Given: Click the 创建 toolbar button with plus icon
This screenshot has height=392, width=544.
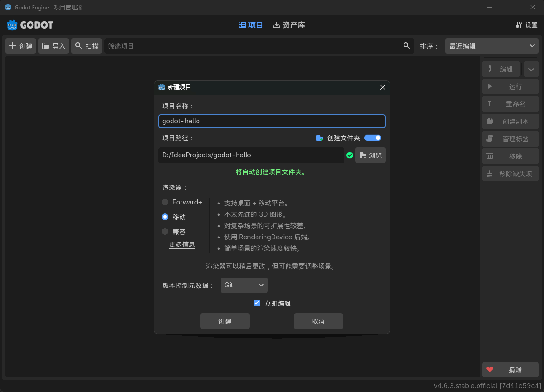Looking at the screenshot, I should pyautogui.click(x=21, y=46).
